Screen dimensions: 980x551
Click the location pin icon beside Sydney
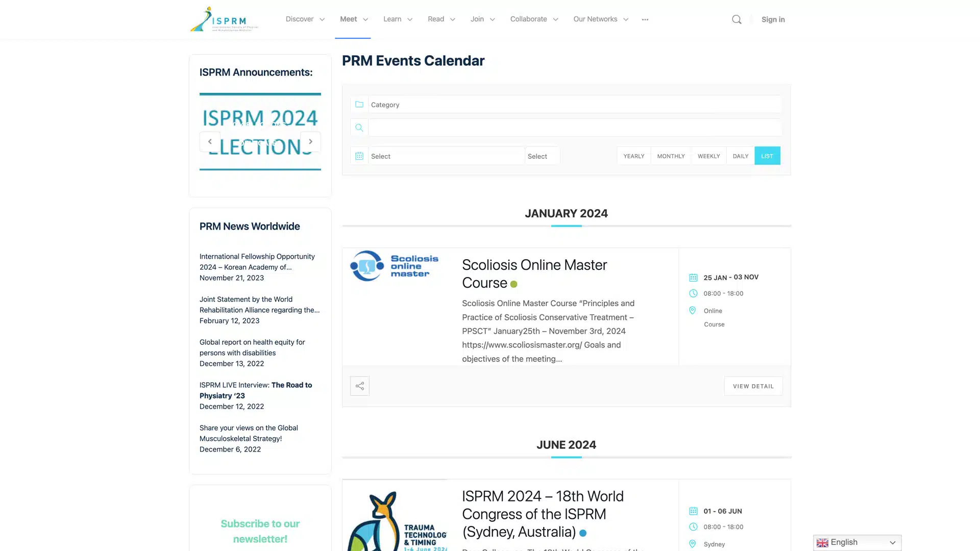(693, 544)
